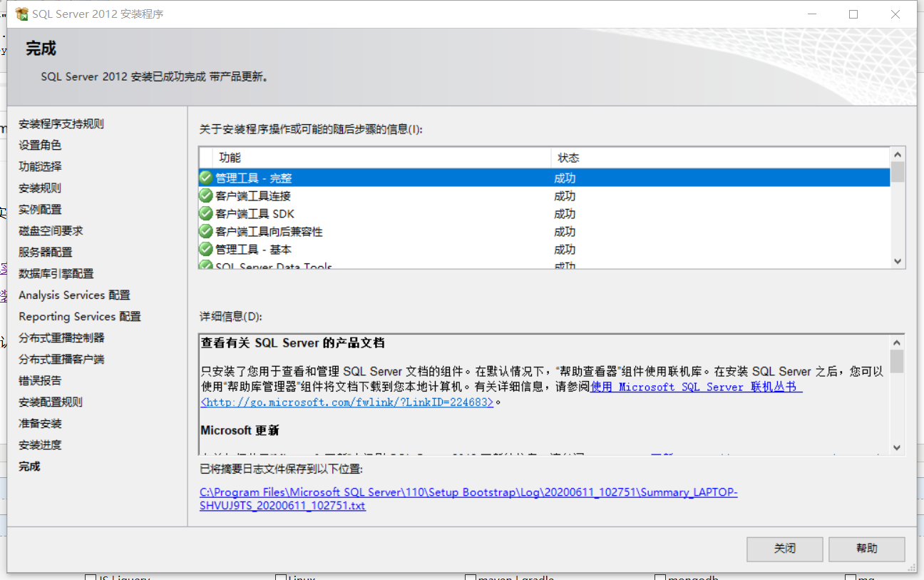924x580 pixels.
Task: Click the 分布式重播客户端 step
Action: pyautogui.click(x=61, y=359)
